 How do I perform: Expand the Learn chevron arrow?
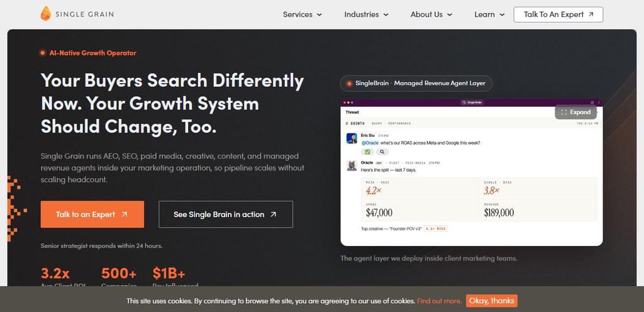[502, 14]
